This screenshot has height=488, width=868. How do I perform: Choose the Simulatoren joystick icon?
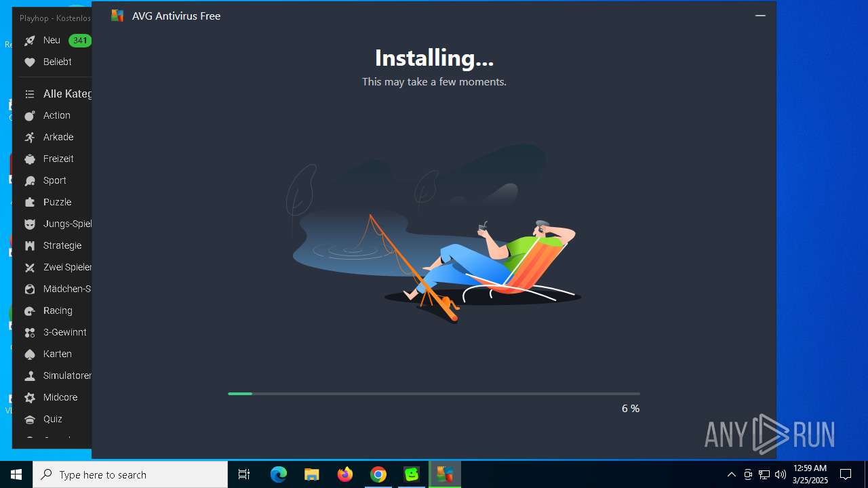tap(30, 376)
